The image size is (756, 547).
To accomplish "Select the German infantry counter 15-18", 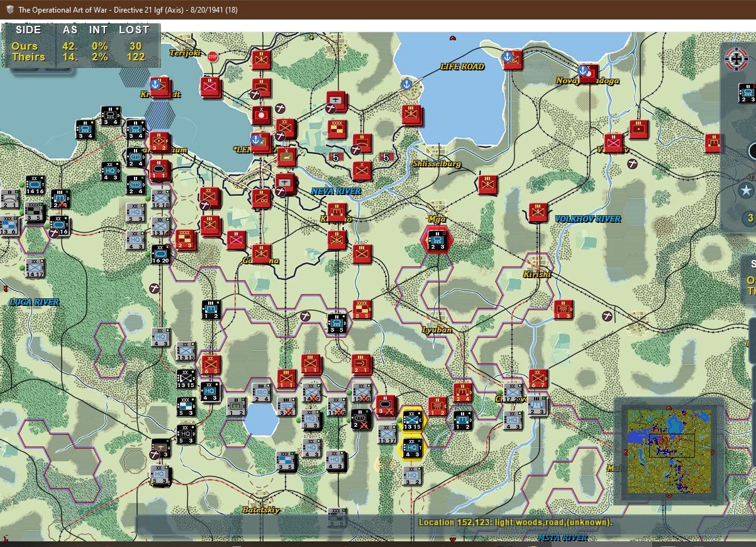I will pos(160,199).
